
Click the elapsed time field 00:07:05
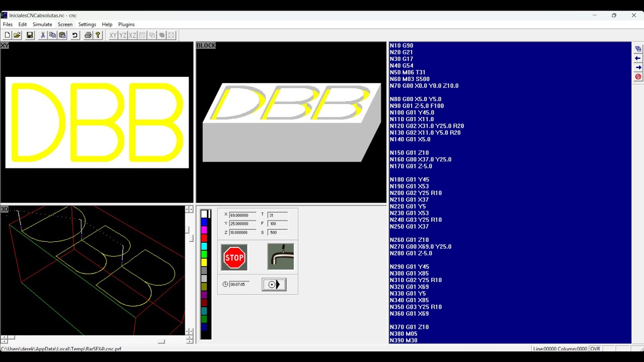[239, 285]
